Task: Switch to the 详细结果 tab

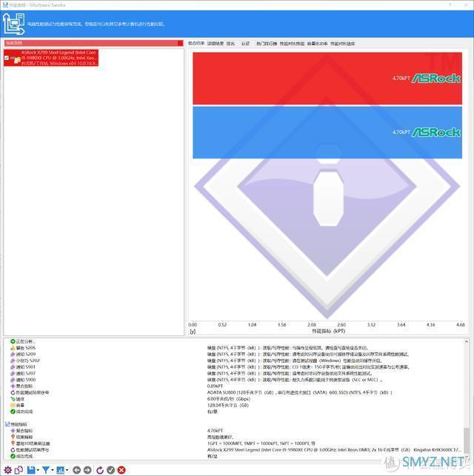Action: pos(216,44)
